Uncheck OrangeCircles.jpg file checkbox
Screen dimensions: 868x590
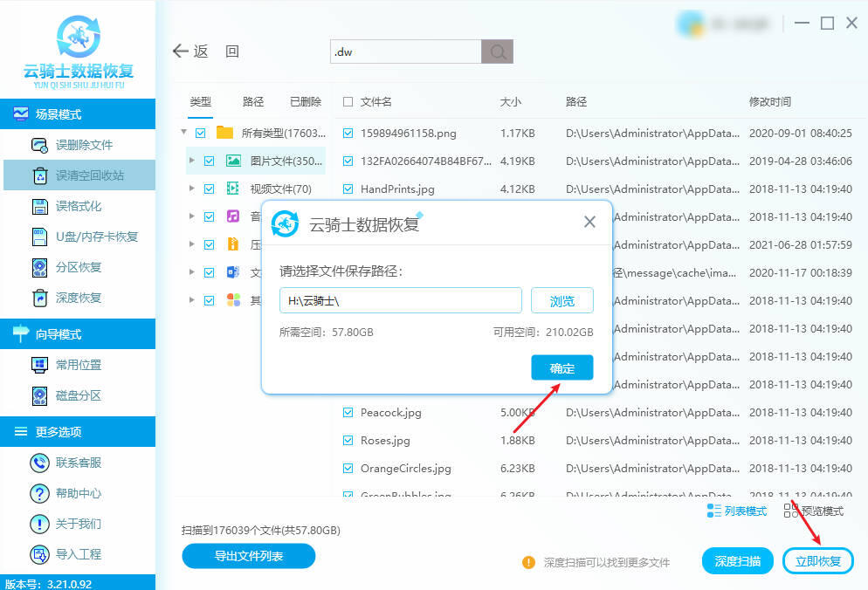coord(348,468)
